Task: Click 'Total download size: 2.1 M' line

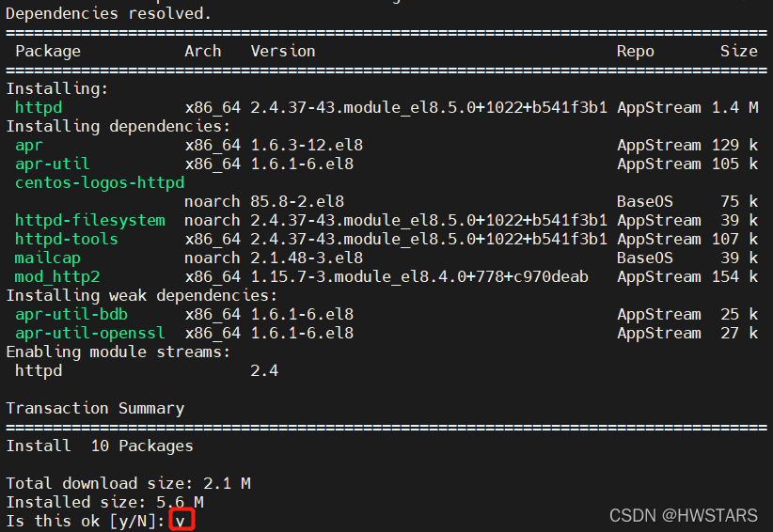Action: click(x=128, y=484)
